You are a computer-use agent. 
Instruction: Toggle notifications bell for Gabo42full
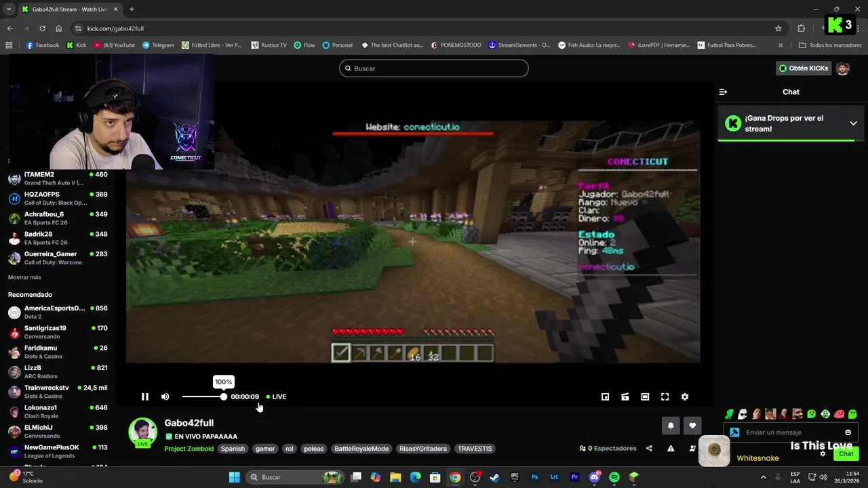(671, 426)
